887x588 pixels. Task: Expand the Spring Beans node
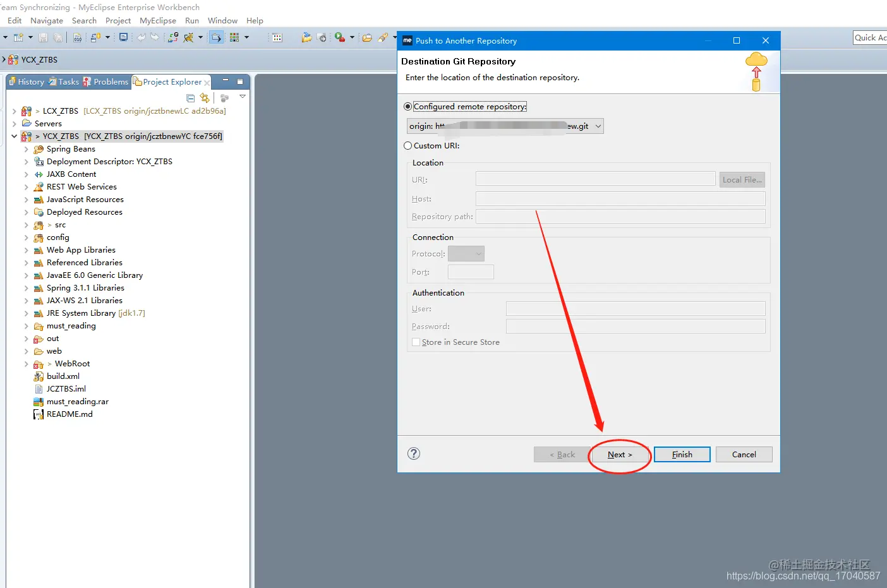pos(27,149)
